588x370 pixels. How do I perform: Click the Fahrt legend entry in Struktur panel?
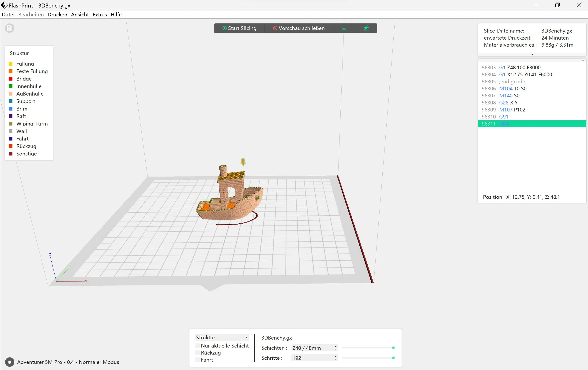coord(23,139)
